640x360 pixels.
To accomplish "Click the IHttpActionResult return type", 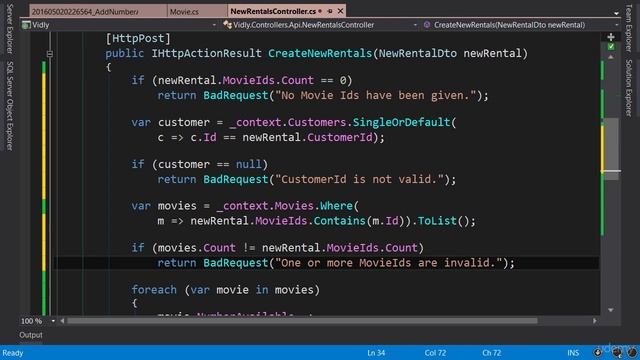I will 207,53.
